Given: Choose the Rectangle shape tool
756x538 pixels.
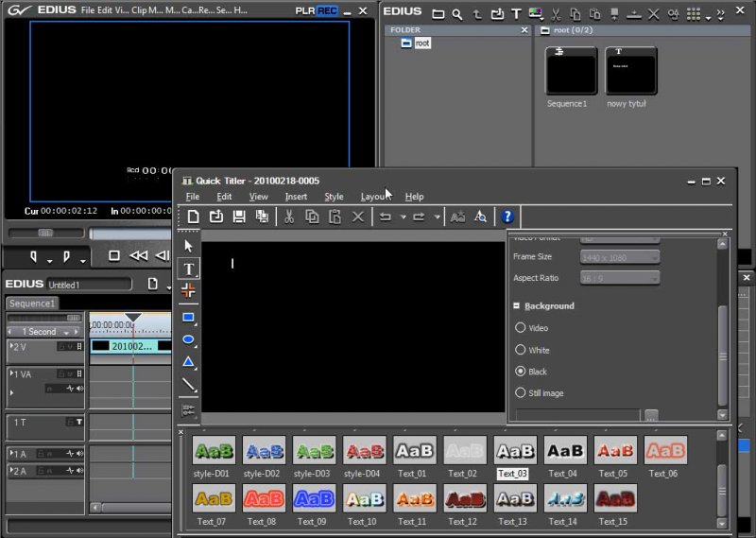Looking at the screenshot, I should (x=189, y=318).
